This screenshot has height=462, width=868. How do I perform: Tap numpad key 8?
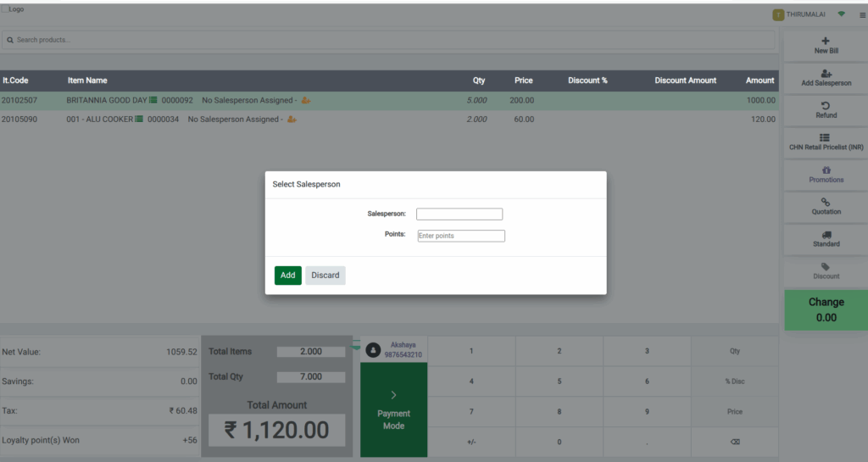[x=559, y=412]
